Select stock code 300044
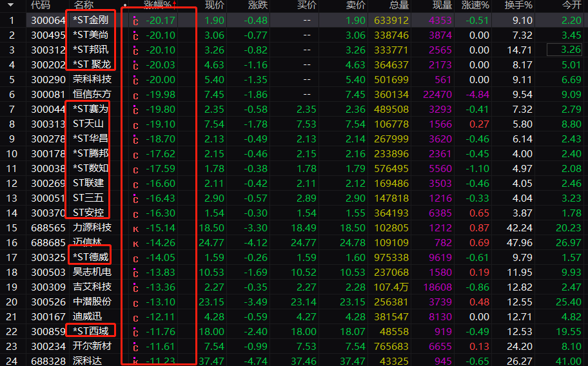 (x=48, y=109)
